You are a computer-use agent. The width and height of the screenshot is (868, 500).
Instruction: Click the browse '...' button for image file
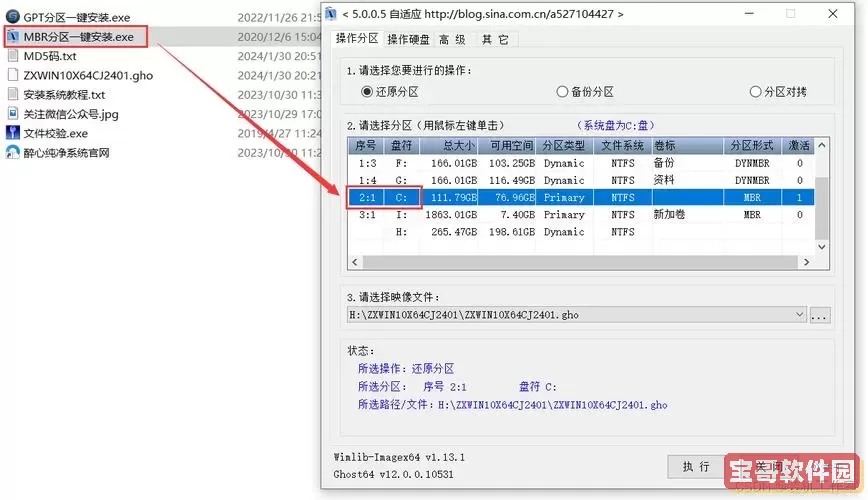[x=819, y=316]
